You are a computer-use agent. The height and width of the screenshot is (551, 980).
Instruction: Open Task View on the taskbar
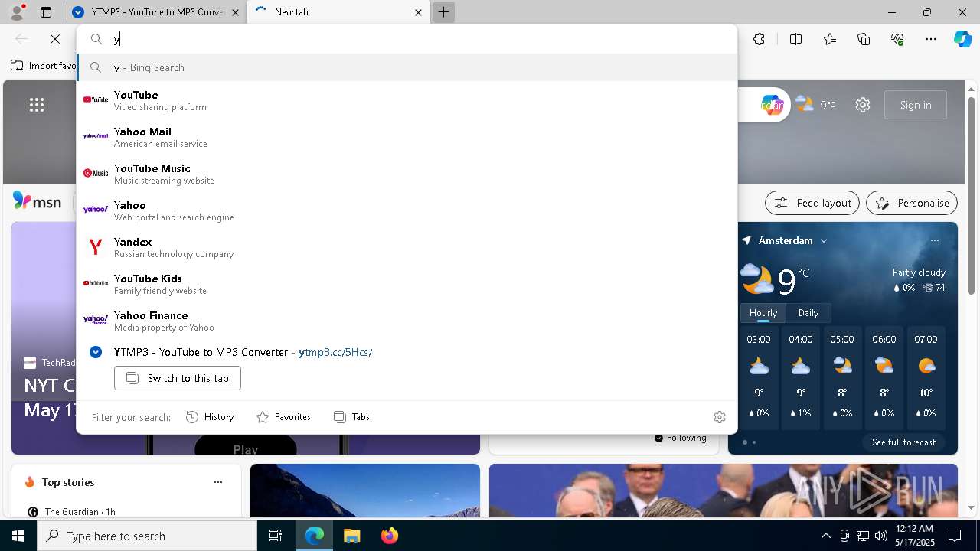(x=276, y=536)
